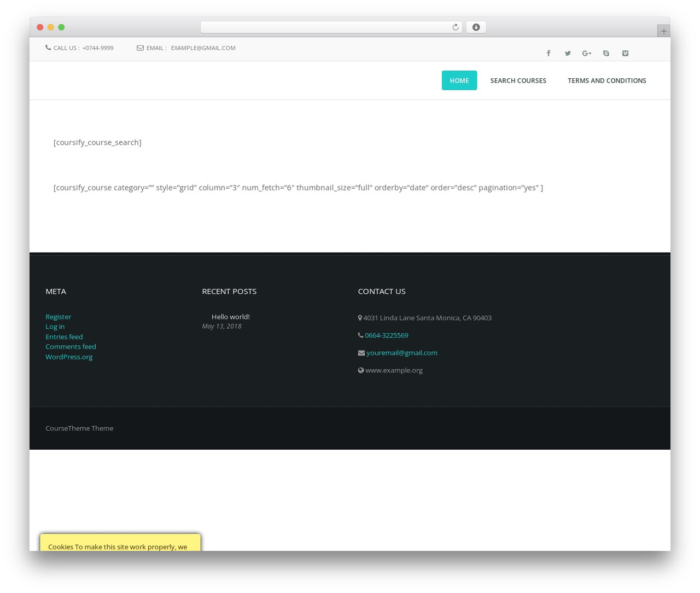Reload the page with the refresh icon
Screen dimensions: 700x593
455,27
